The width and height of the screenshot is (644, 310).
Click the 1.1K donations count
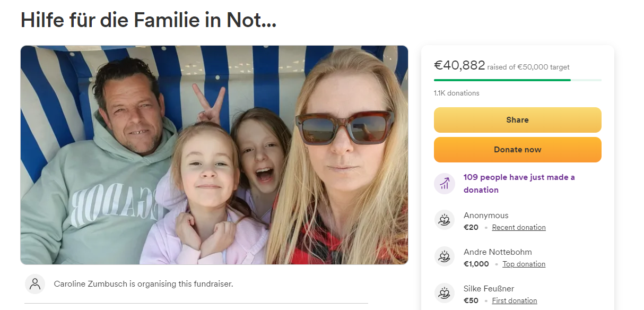(456, 93)
